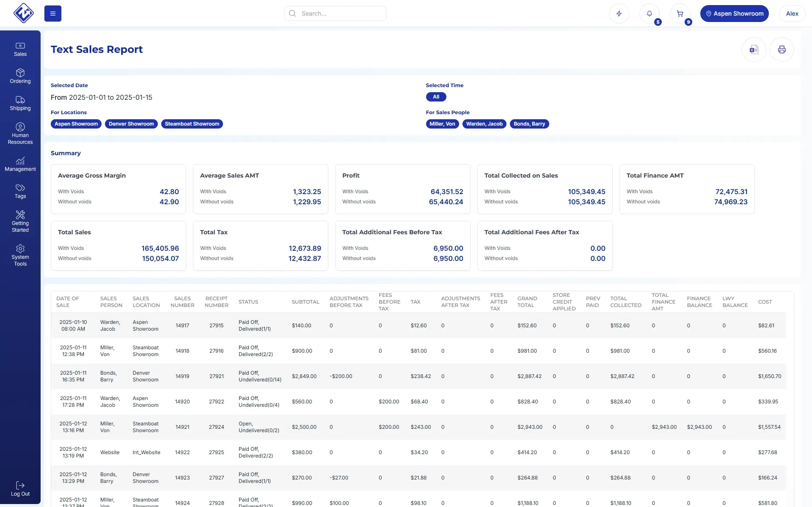Click the All selected time chip
This screenshot has width=812, height=507.
coord(436,97)
